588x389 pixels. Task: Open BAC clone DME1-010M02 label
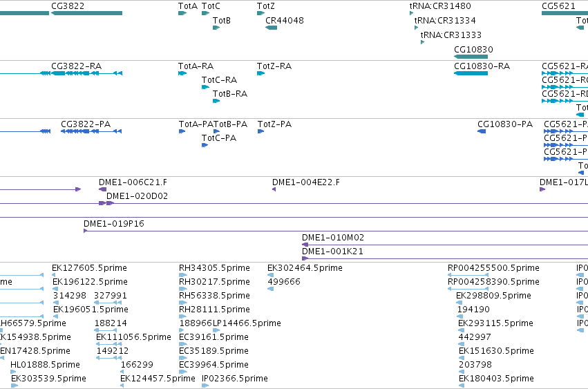333,238
